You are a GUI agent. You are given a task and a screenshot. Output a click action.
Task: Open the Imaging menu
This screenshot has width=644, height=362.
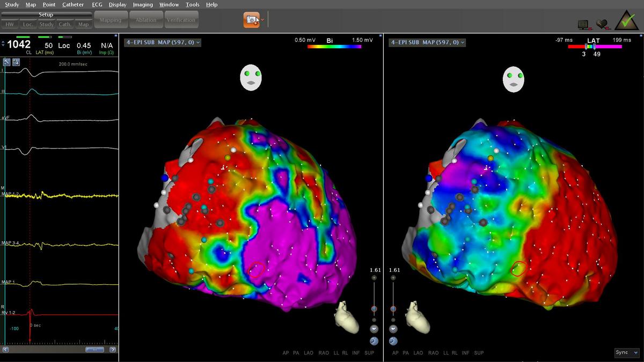(143, 4)
